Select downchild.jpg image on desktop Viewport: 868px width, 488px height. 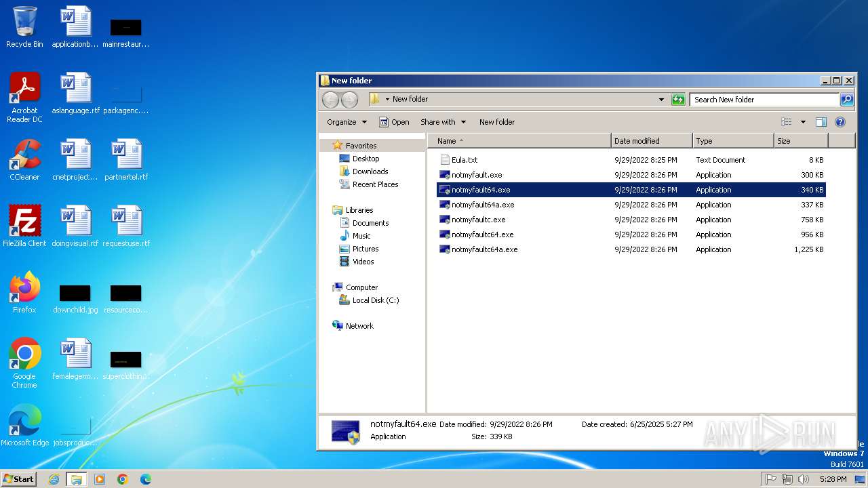[x=75, y=299]
